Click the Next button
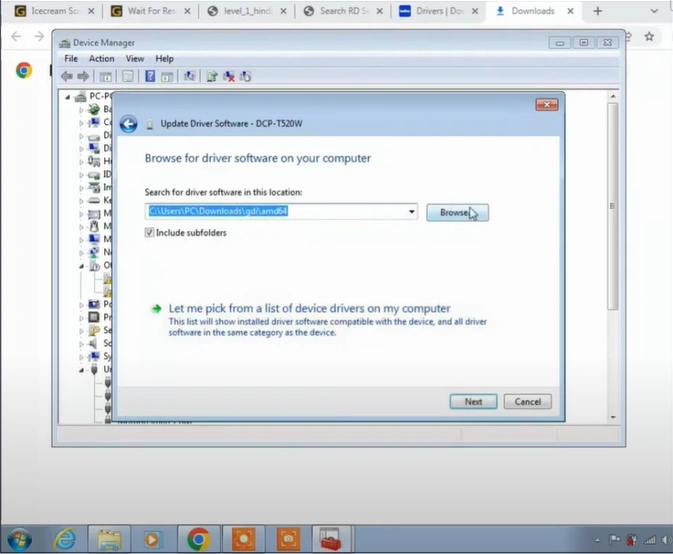 [x=473, y=401]
